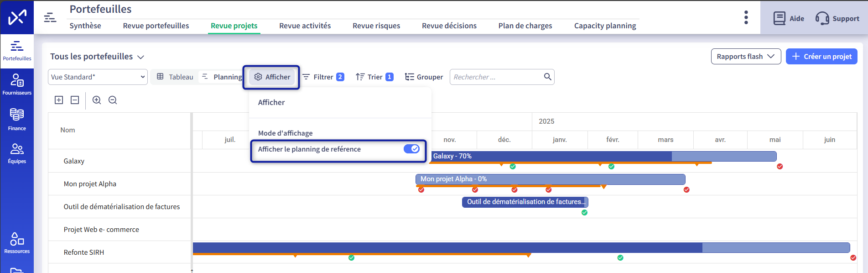The height and width of the screenshot is (273, 868).
Task: Zoom in on the Gantt timeline
Action: (97, 100)
